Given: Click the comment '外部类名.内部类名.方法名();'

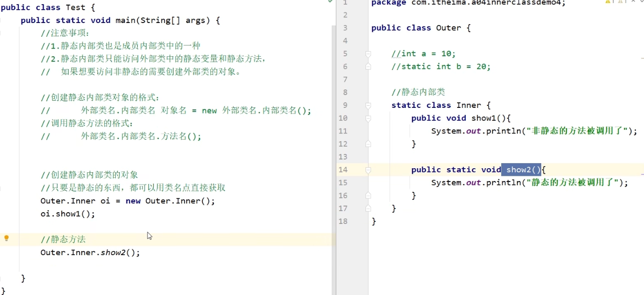Looking at the screenshot, I should [141, 137].
